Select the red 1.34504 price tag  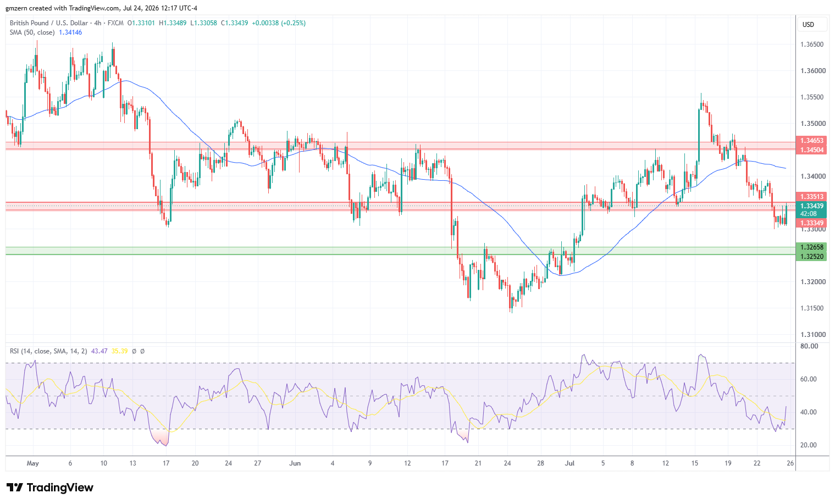812,150
